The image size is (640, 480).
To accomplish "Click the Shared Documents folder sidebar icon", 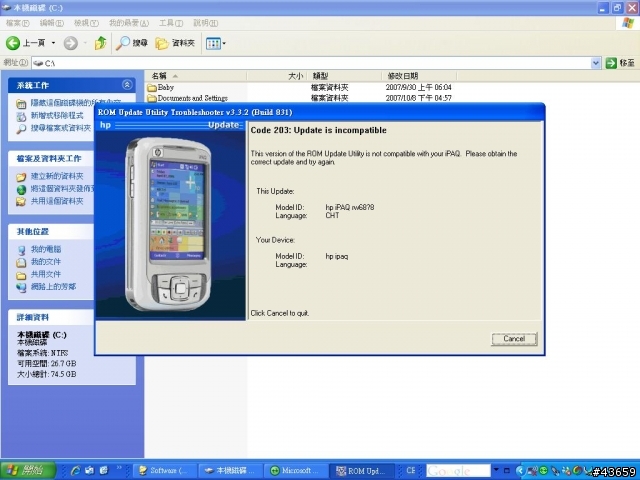I will pyautogui.click(x=21, y=275).
